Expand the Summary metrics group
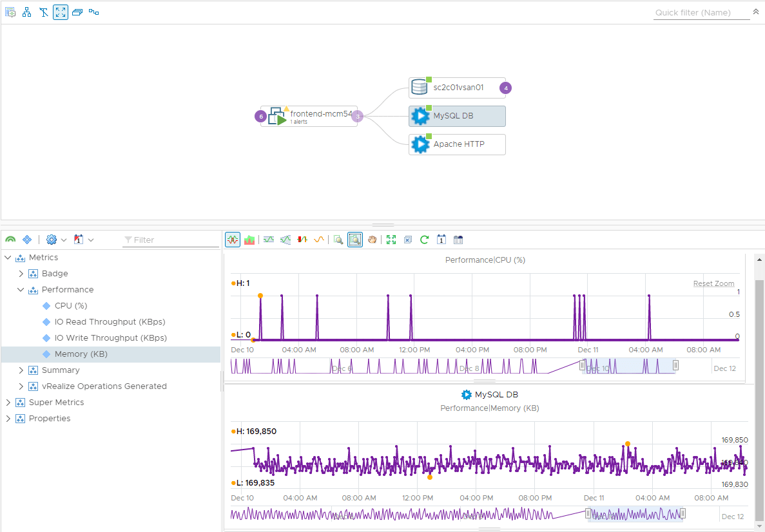765x532 pixels. (21, 370)
